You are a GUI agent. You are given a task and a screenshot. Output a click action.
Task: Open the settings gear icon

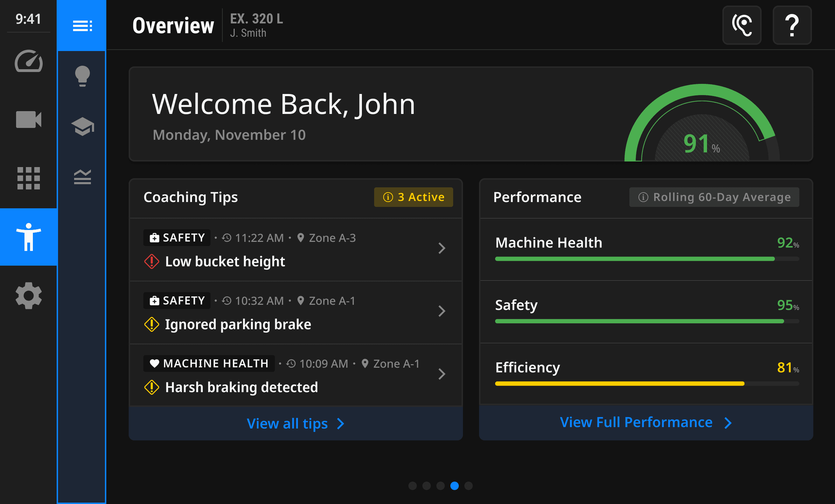coord(29,296)
